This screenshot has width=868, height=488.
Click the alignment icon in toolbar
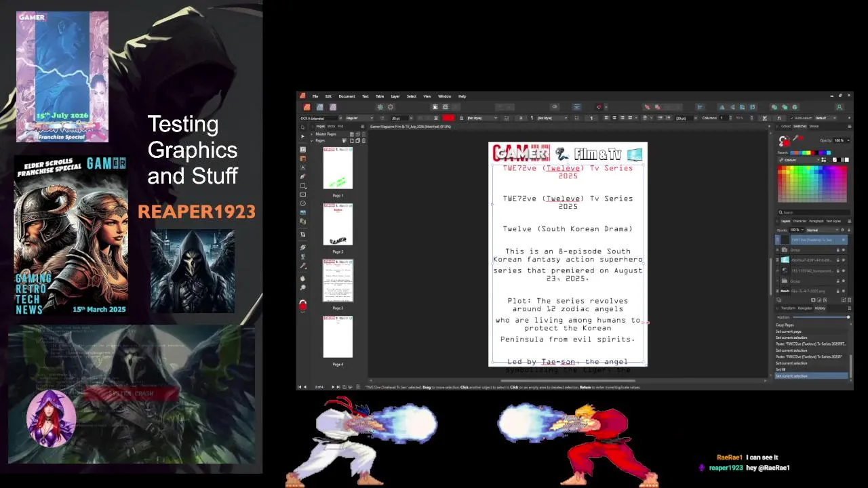[700, 107]
